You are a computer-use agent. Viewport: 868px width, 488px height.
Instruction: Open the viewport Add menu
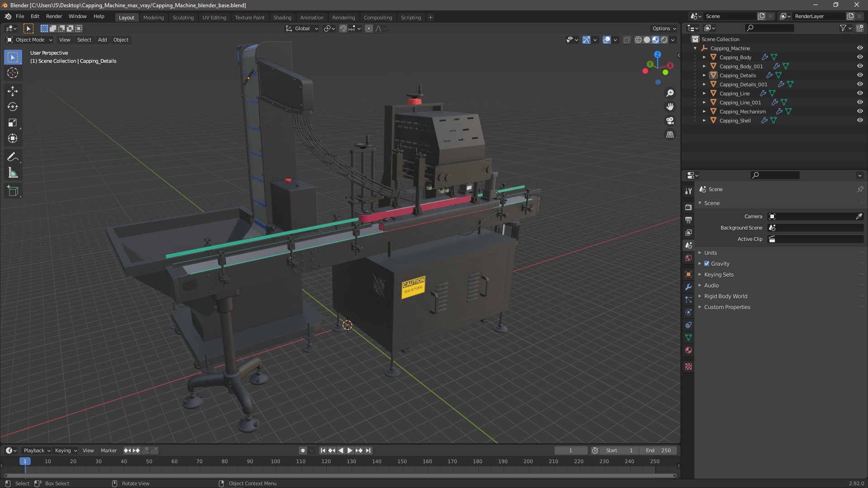tap(103, 40)
